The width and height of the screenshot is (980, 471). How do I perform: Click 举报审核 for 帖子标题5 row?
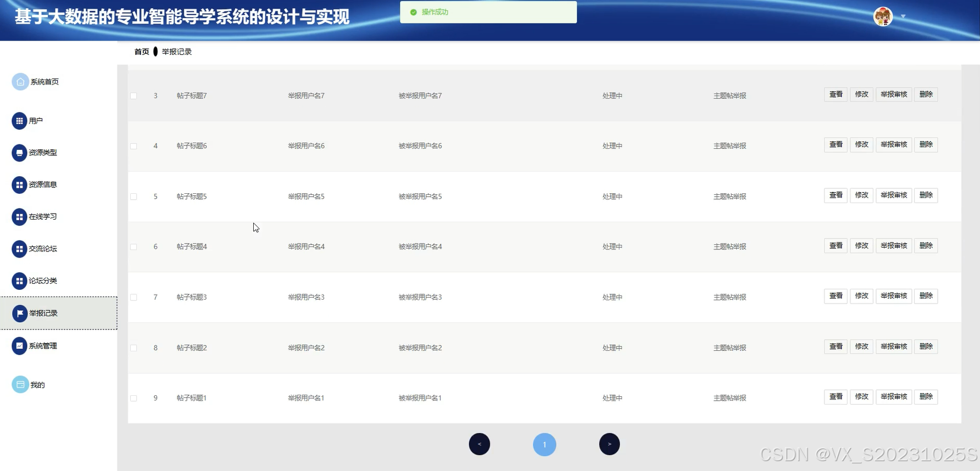coord(894,195)
